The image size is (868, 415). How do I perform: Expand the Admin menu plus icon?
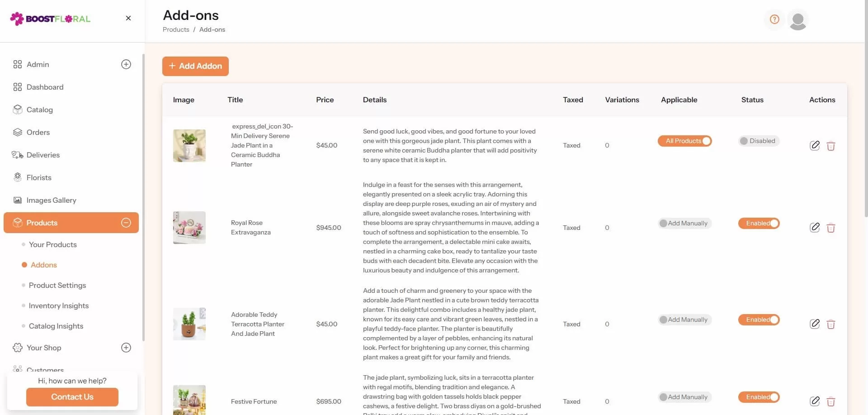point(126,64)
